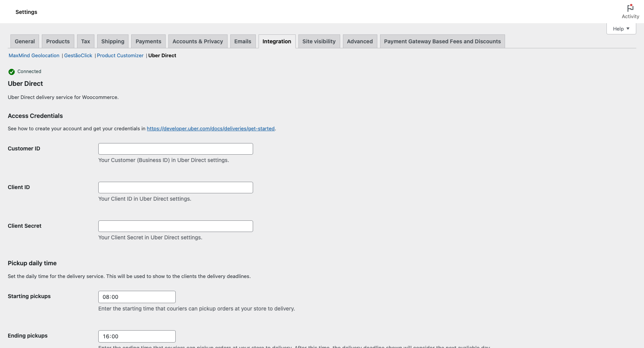The image size is (644, 348).
Task: Switch to the Products tab
Action: [x=58, y=41]
